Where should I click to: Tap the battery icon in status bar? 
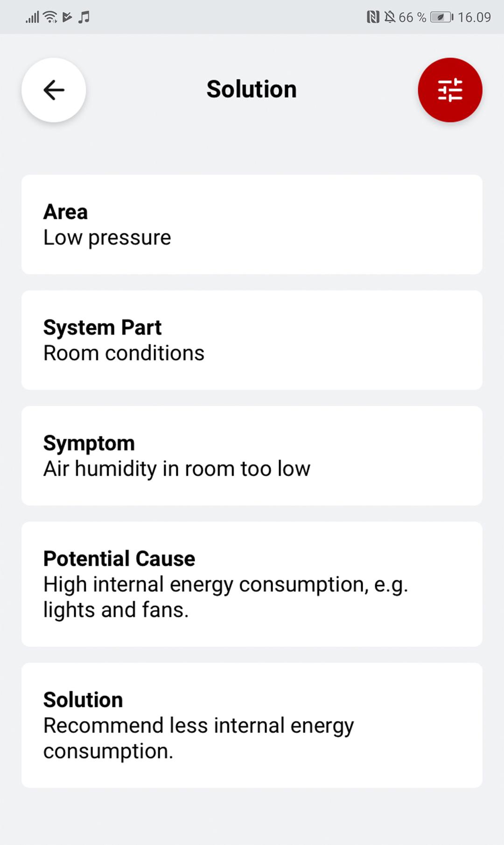[442, 17]
